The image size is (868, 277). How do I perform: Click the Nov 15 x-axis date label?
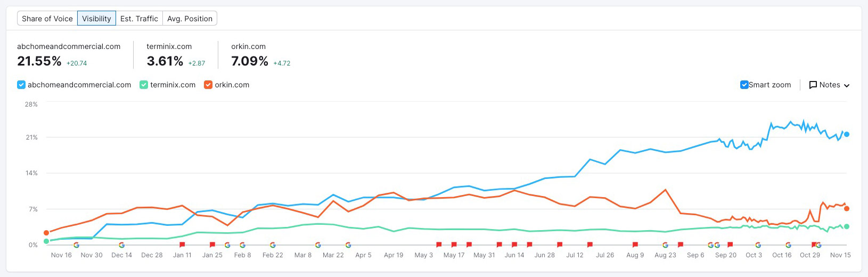click(x=840, y=255)
